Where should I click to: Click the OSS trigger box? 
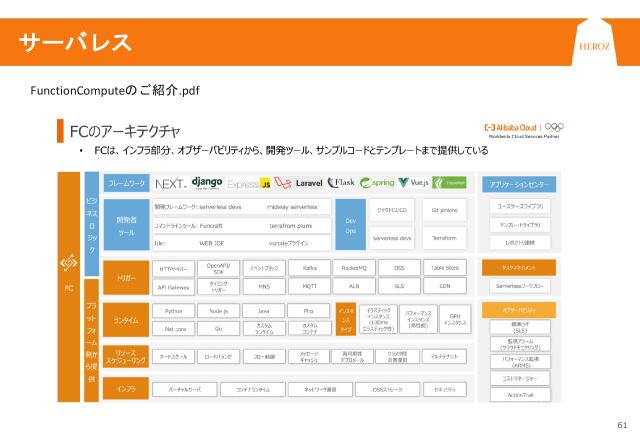pyautogui.click(x=399, y=268)
